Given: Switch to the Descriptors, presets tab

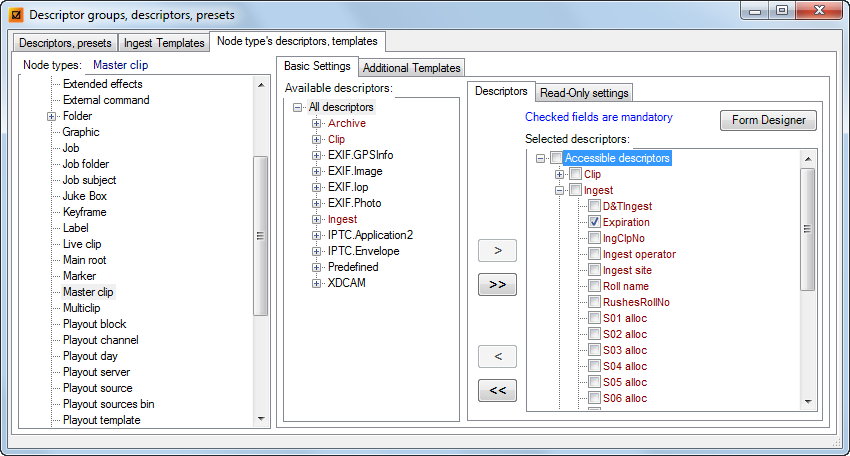Looking at the screenshot, I should tap(65, 43).
